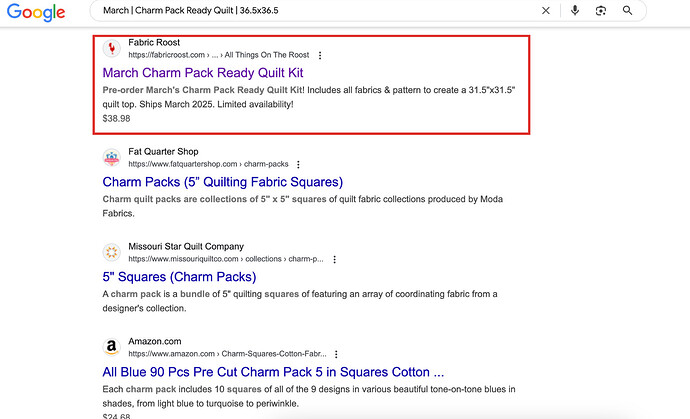Click the Amazon.com favicon
690x419 pixels.
pyautogui.click(x=112, y=347)
